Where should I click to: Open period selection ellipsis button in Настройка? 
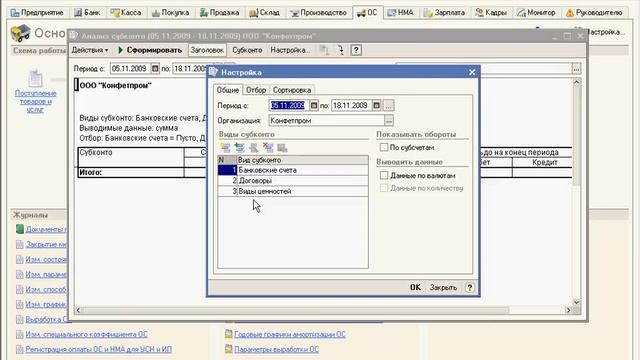pos(389,105)
